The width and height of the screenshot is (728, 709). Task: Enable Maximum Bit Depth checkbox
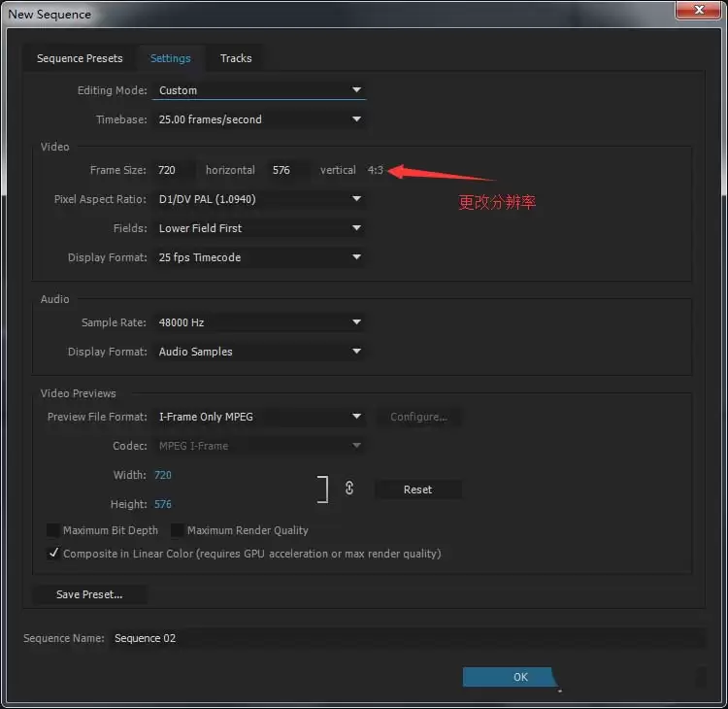coord(53,530)
